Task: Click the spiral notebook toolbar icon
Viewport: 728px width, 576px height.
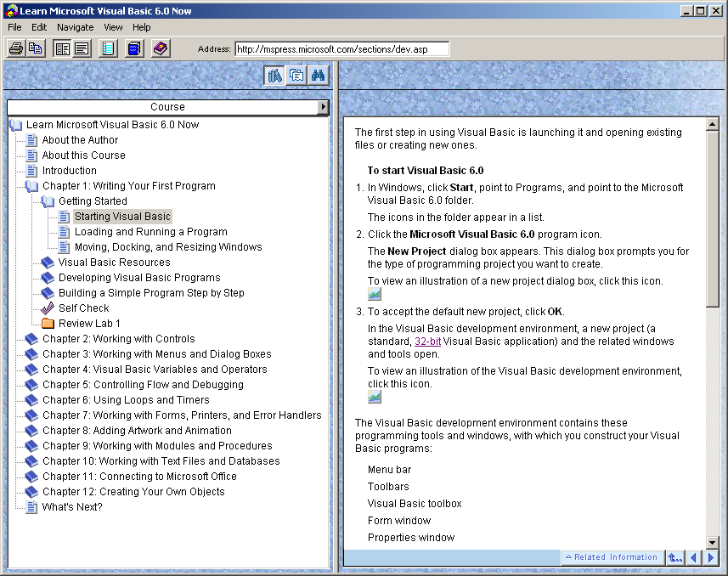Action: pos(108,48)
